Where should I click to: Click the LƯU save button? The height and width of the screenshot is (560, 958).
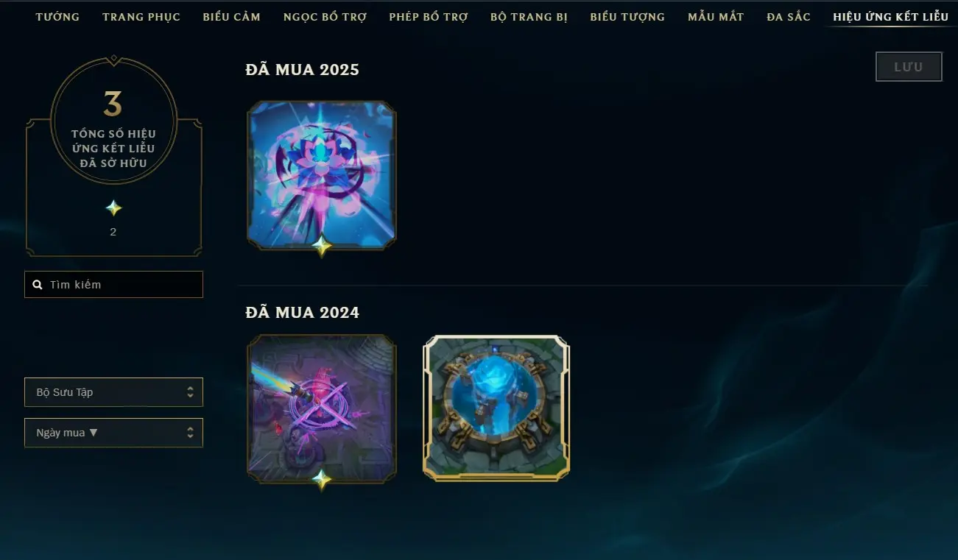coord(909,67)
